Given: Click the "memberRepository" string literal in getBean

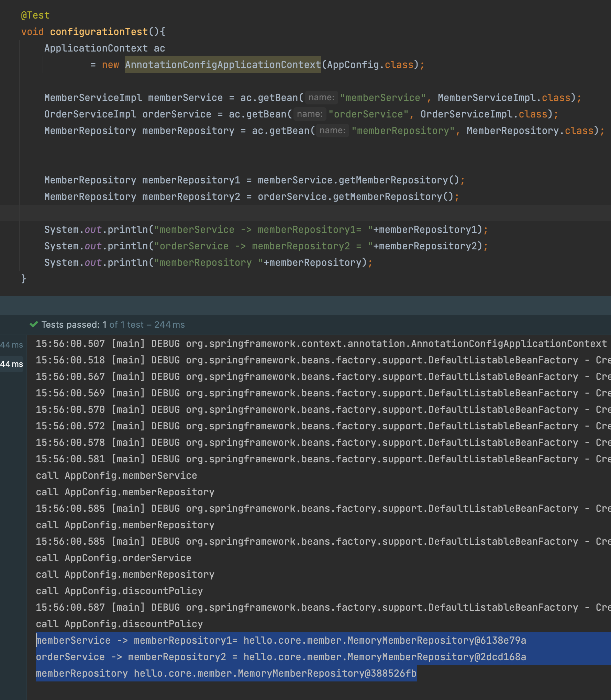Looking at the screenshot, I should tap(403, 131).
